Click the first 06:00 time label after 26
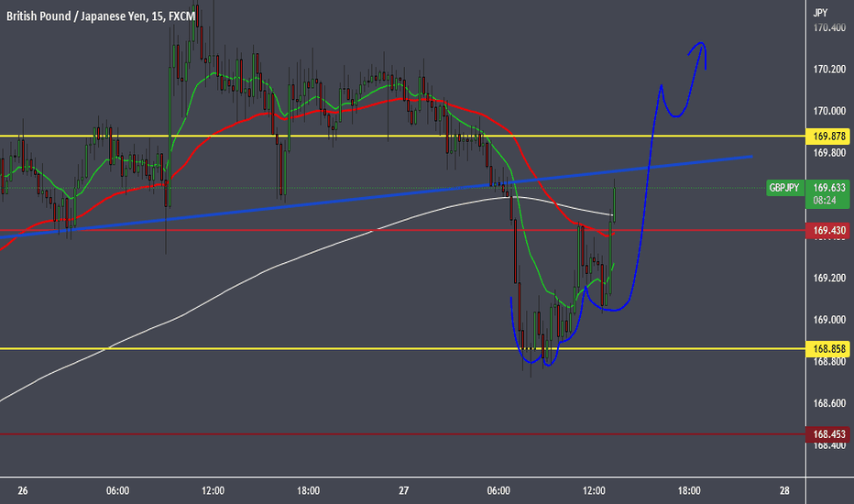854x504 pixels. pos(117,491)
